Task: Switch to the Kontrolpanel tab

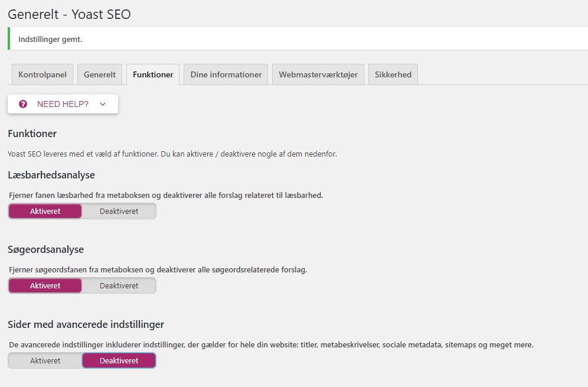Action: pos(43,74)
